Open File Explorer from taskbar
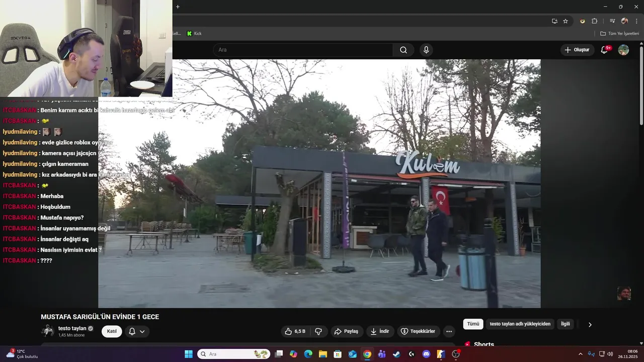Viewport: 644px width, 362px height. click(x=323, y=354)
